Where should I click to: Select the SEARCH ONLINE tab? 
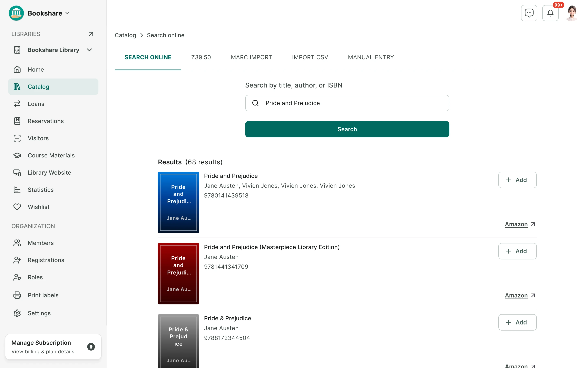tap(148, 57)
